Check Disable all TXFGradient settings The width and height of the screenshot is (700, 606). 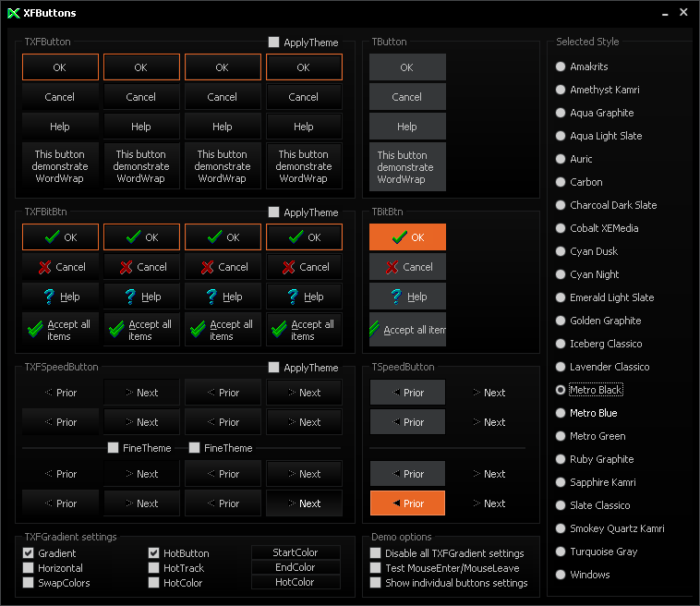click(x=376, y=553)
